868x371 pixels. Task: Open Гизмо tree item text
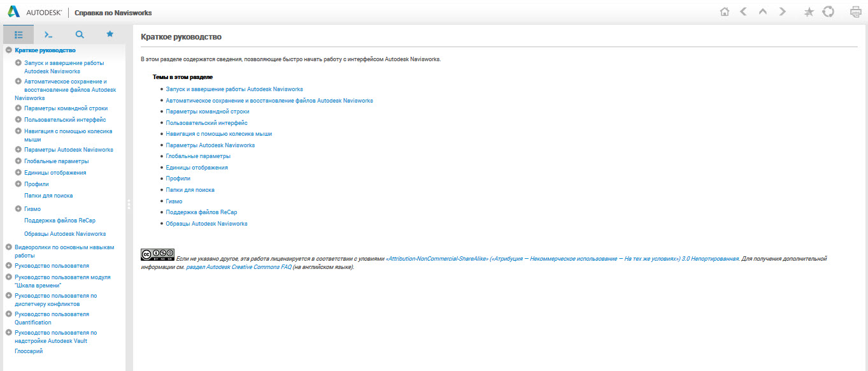tap(32, 209)
